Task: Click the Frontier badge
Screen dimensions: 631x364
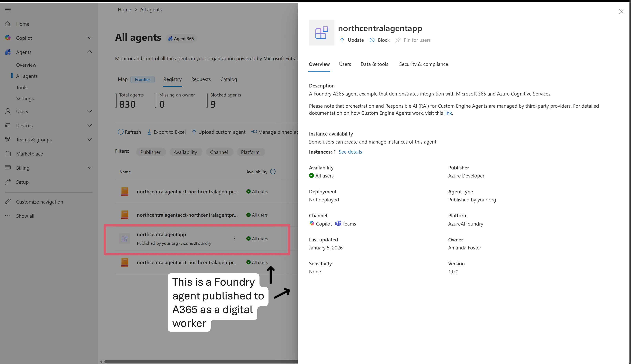Action: 143,79
